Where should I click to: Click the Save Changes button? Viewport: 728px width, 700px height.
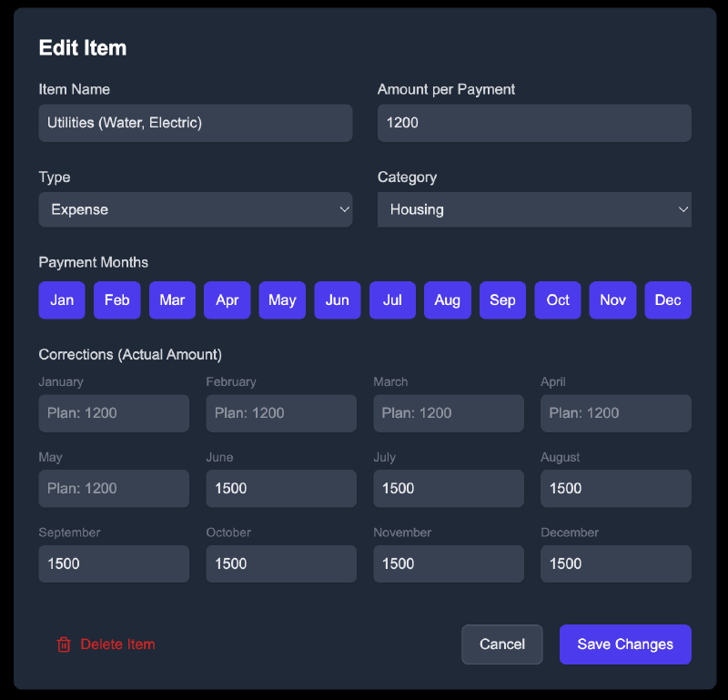coord(625,644)
